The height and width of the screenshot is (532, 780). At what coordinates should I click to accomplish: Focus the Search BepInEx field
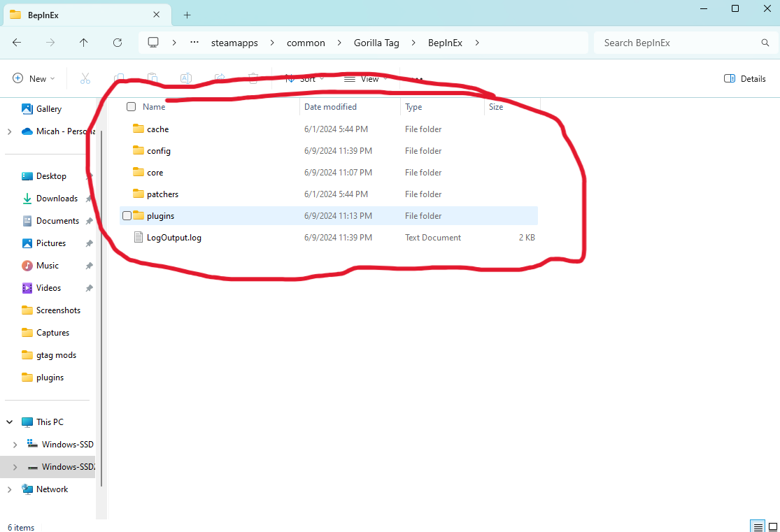[686, 43]
